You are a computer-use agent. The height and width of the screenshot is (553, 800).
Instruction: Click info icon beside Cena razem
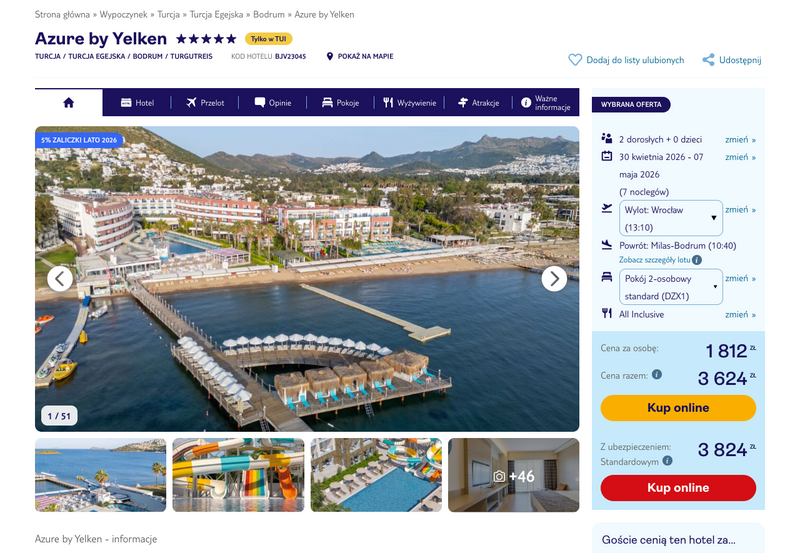click(657, 374)
